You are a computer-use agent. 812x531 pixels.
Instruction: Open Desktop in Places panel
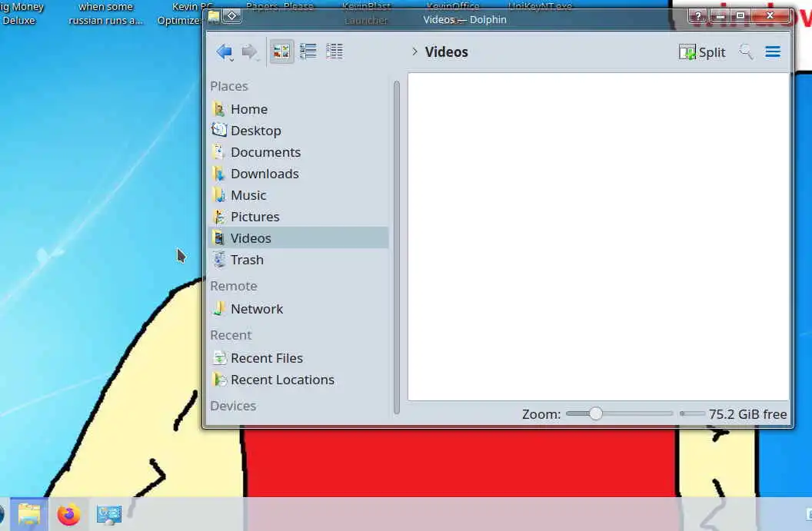pyautogui.click(x=298, y=131)
